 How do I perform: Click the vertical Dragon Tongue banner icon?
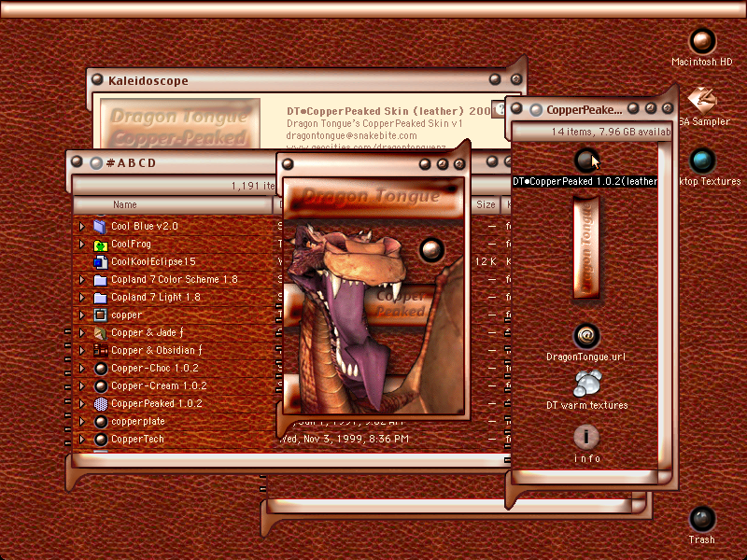[586, 247]
